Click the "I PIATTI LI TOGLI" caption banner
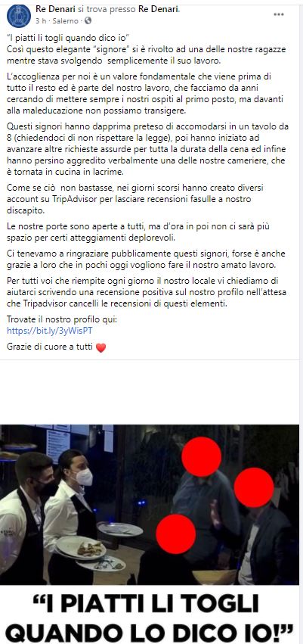The width and height of the screenshot is (303, 644). [x=150, y=614]
